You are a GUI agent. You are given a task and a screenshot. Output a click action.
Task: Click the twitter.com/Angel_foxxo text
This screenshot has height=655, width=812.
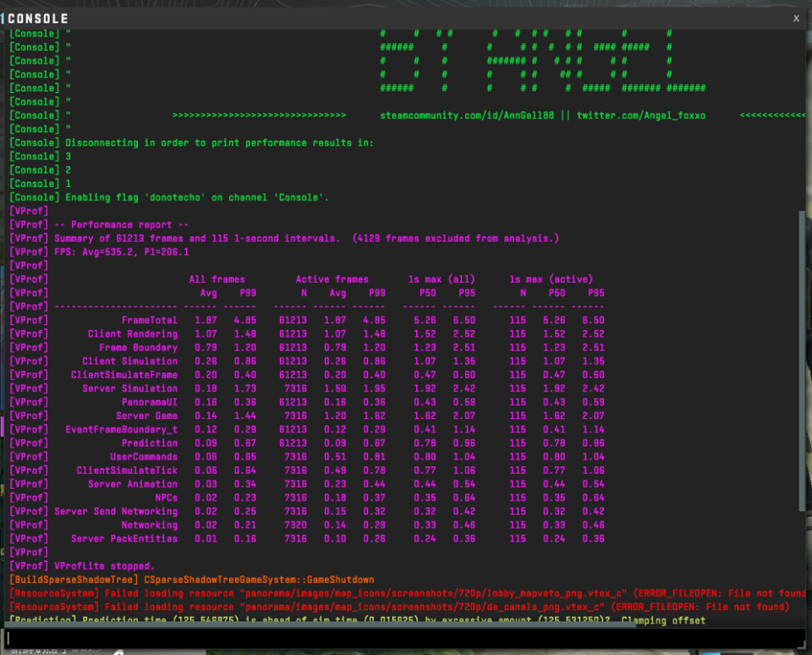641,116
